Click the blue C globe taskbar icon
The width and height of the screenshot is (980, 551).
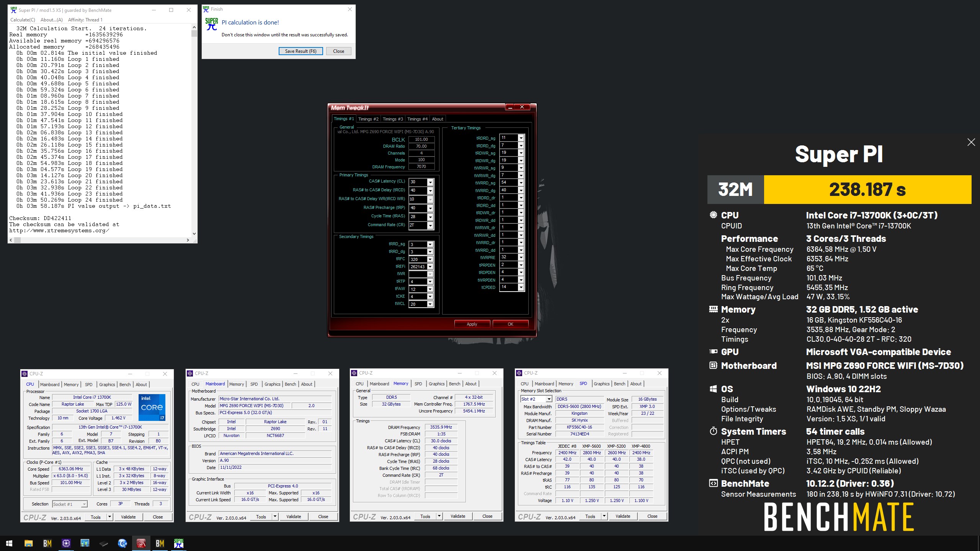tap(122, 543)
